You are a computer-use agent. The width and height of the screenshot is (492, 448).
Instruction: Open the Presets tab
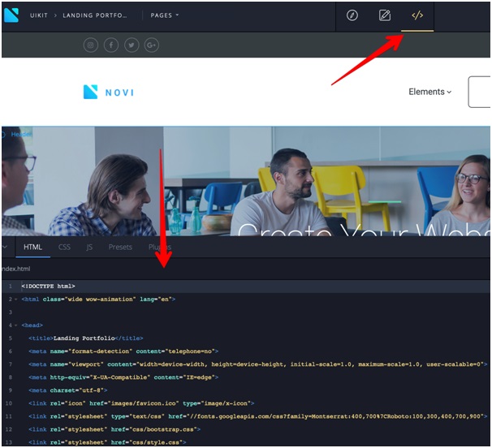[x=120, y=248]
